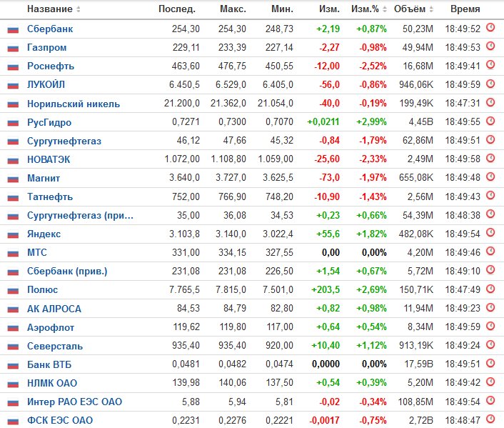Click the clock icon in Яндекс row

(490, 233)
